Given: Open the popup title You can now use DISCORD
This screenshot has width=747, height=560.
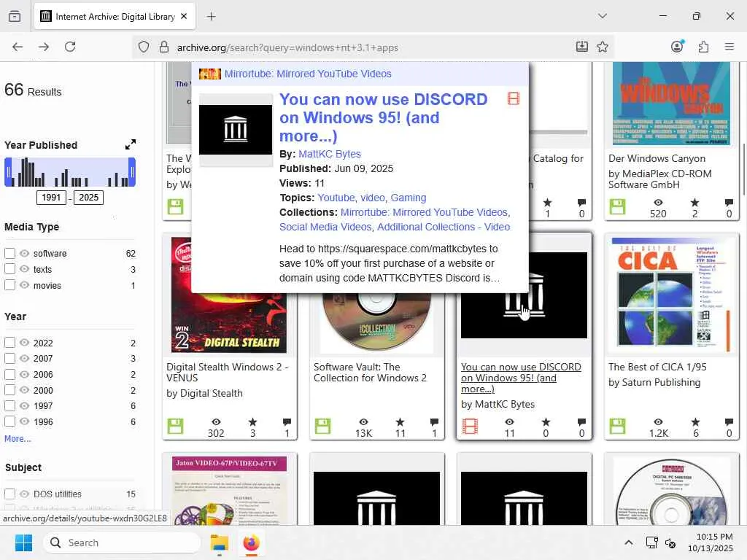Looking at the screenshot, I should pos(383,117).
